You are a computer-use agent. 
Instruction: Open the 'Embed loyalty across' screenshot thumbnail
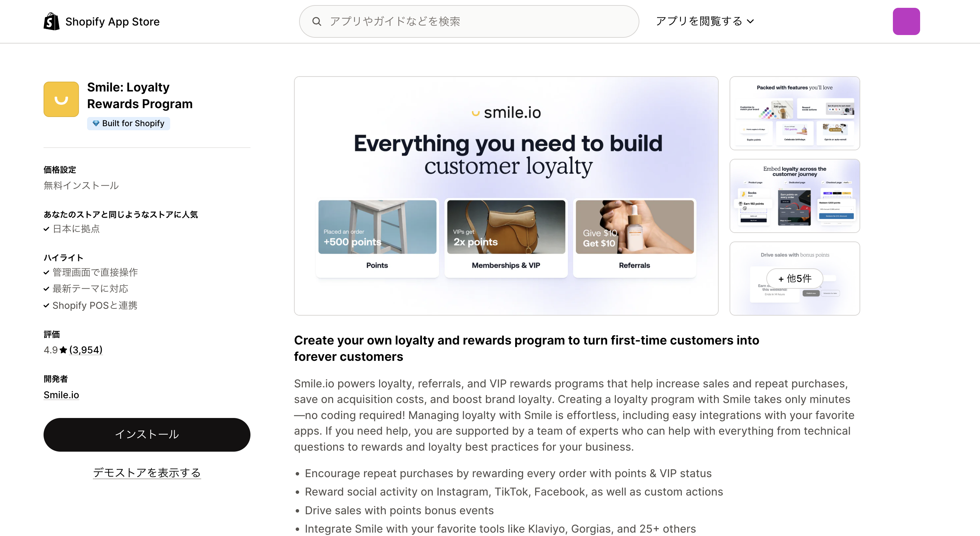point(794,196)
